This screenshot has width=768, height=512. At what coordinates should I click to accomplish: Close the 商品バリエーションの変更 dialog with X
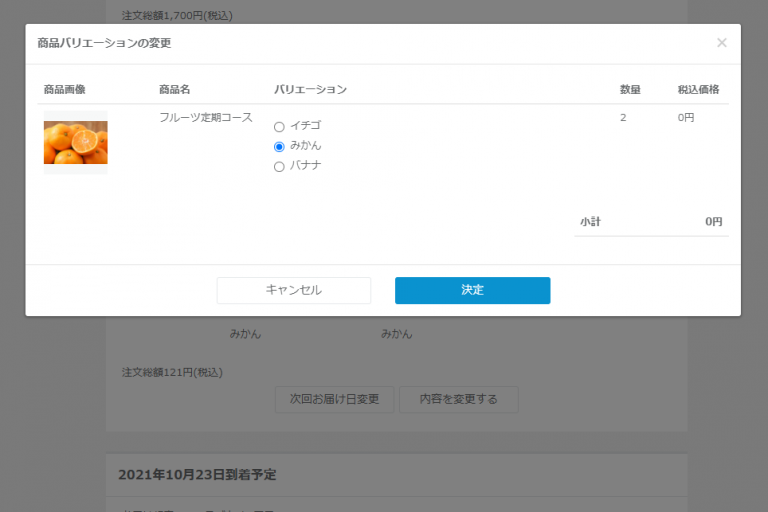click(721, 43)
